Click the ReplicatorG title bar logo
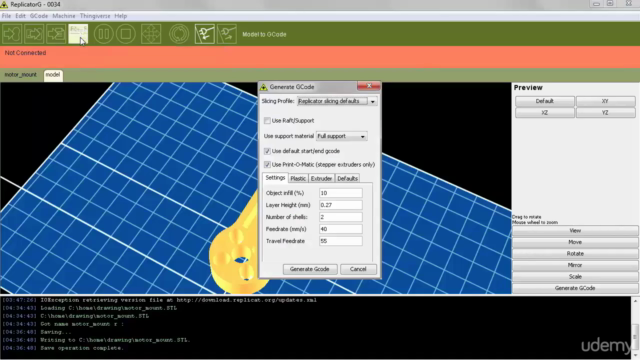The image size is (640, 360). click(x=4, y=4)
